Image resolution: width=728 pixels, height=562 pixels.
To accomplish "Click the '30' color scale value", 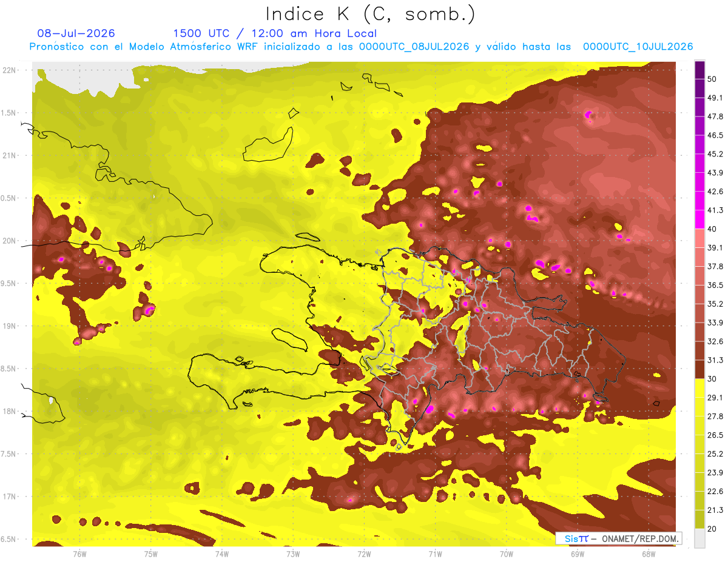I will tap(712, 379).
